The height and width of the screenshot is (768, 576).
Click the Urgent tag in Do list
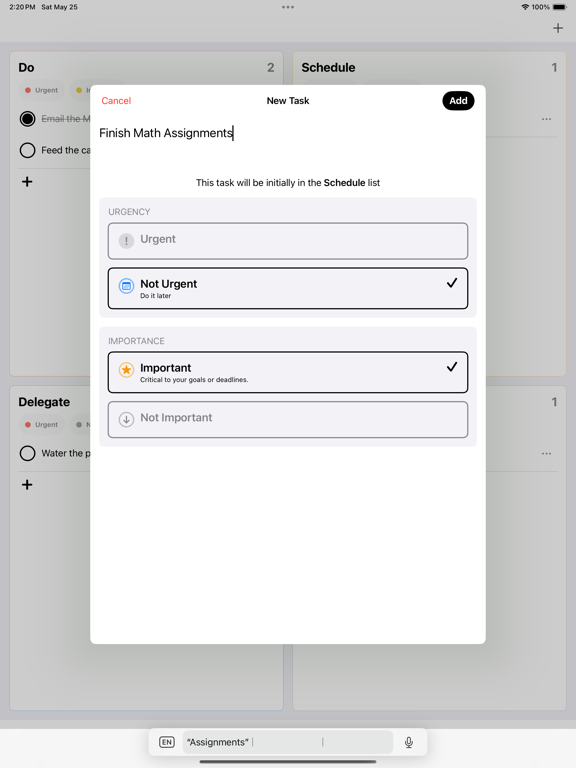[x=42, y=90]
